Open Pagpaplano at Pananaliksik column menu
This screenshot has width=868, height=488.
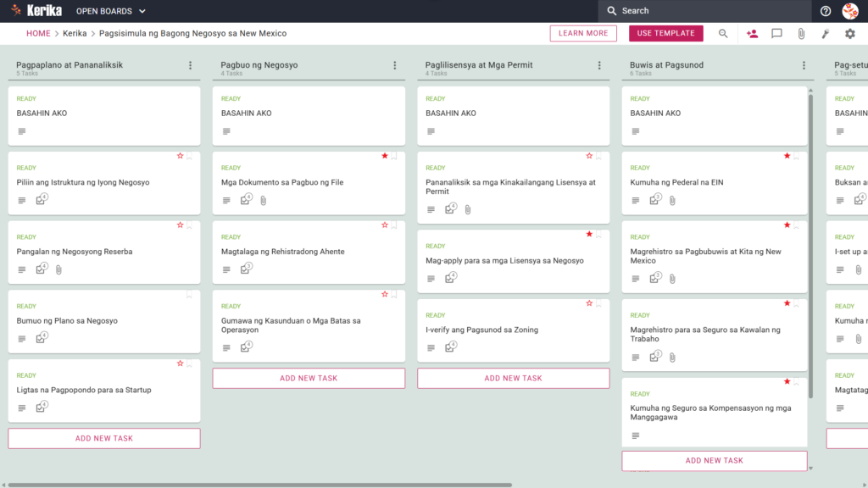(x=191, y=65)
